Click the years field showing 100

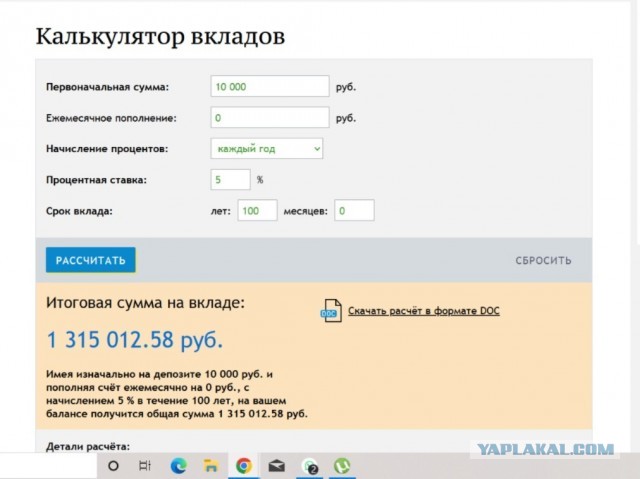click(258, 211)
